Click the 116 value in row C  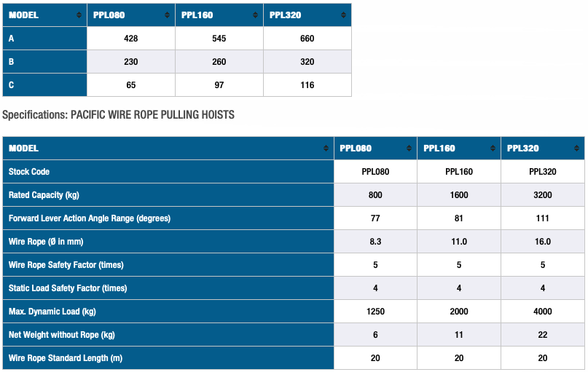(x=307, y=85)
